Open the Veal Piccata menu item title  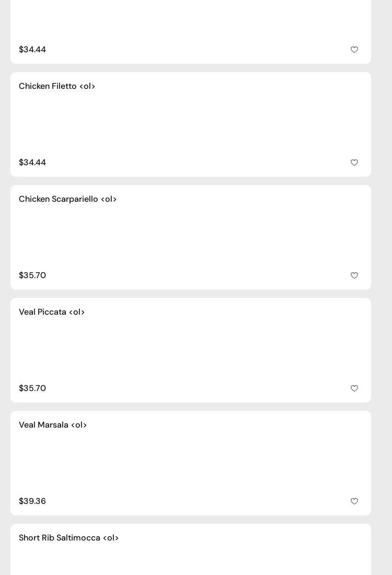[x=52, y=312]
